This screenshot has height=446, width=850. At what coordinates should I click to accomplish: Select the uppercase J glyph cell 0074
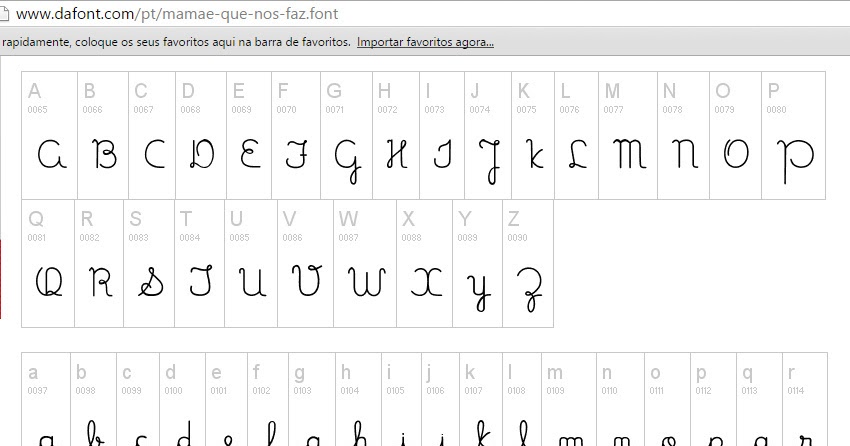pyautogui.click(x=488, y=135)
